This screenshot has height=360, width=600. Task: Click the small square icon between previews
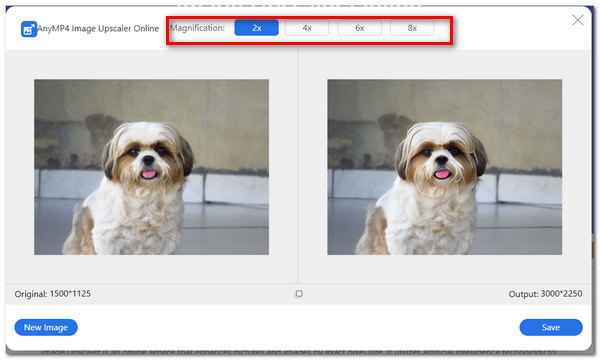(x=299, y=293)
